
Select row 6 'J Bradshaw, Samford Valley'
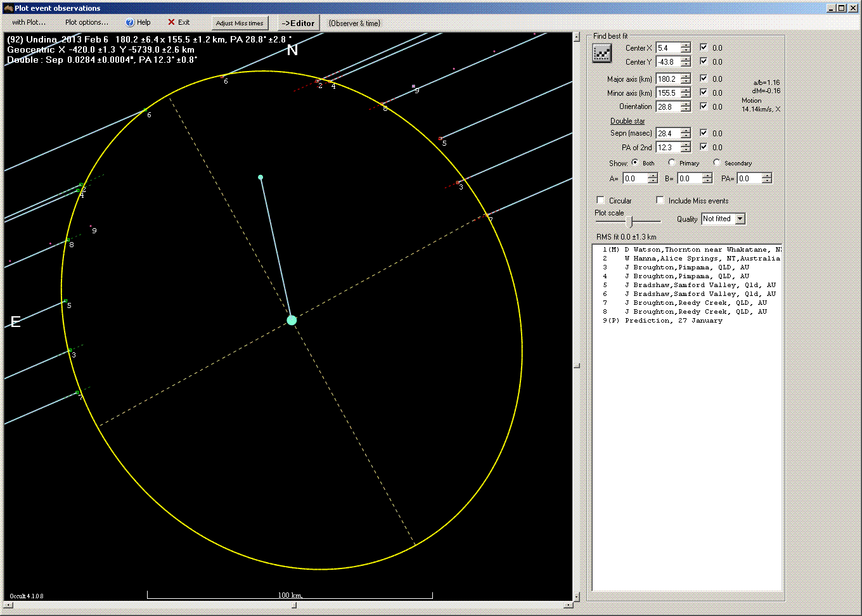click(688, 294)
